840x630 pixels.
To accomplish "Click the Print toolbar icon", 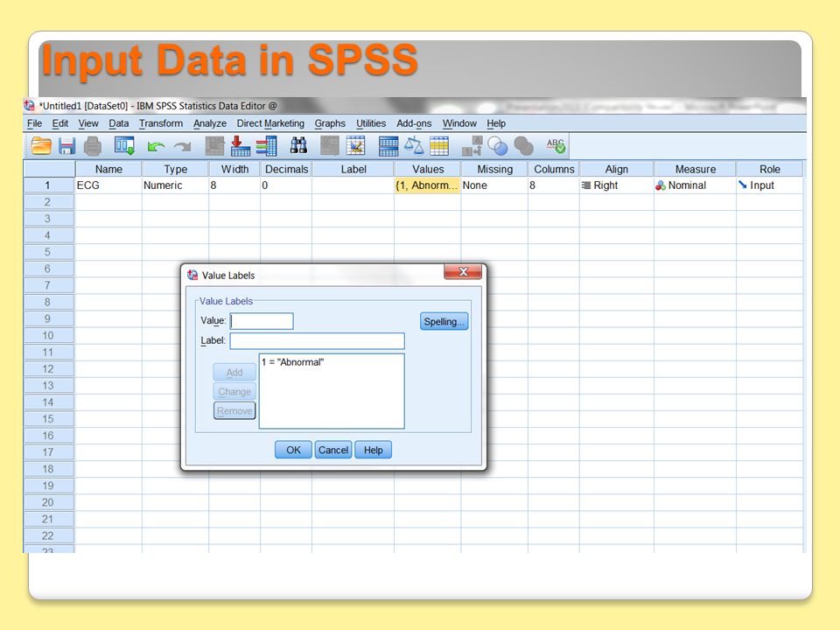I will pos(93,146).
